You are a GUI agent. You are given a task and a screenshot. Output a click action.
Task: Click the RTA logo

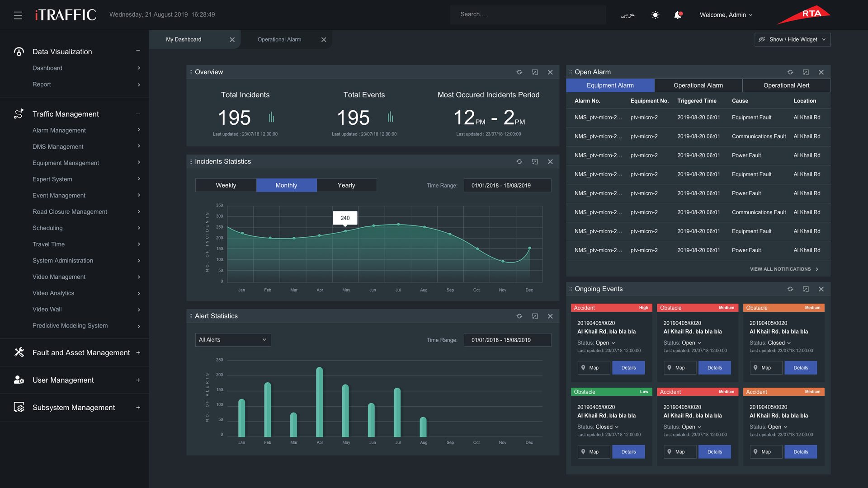pyautogui.click(x=803, y=14)
